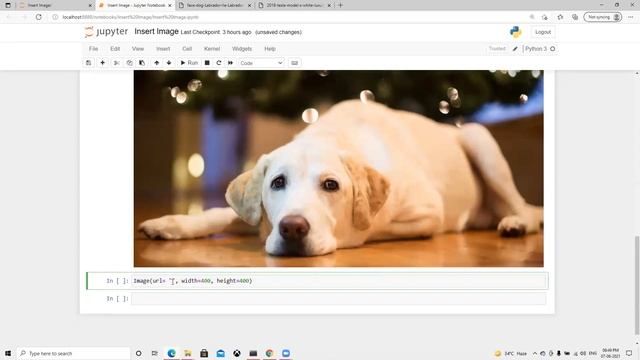The width and height of the screenshot is (640, 360).
Task: Click into the Image(url=...) code cell
Action: [339, 281]
